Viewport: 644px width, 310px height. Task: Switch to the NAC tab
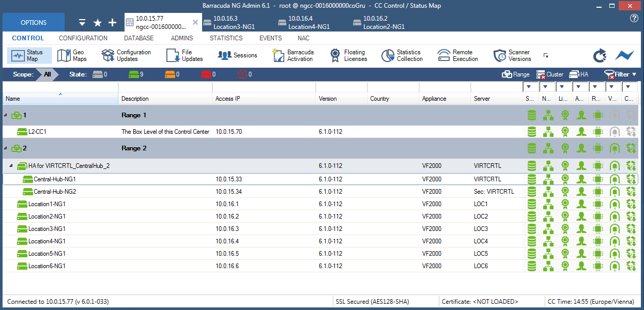coord(304,38)
